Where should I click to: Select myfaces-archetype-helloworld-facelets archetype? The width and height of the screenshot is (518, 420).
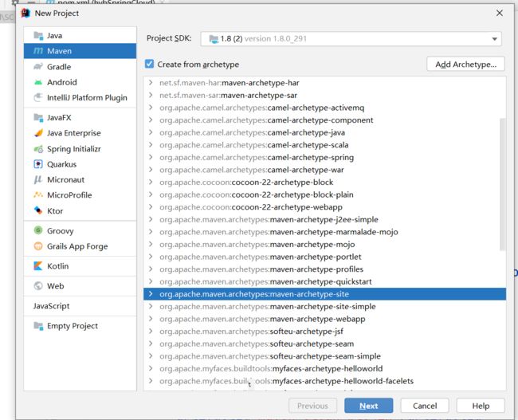[324, 381]
